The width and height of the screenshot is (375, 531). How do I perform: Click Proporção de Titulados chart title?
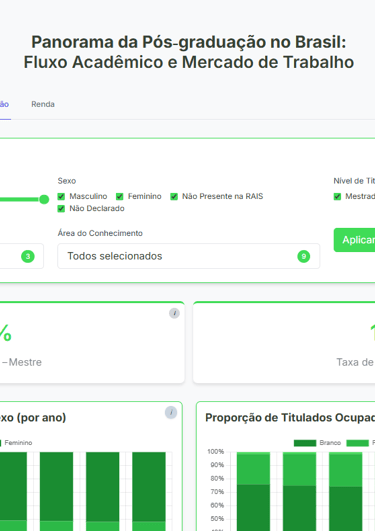pos(290,418)
